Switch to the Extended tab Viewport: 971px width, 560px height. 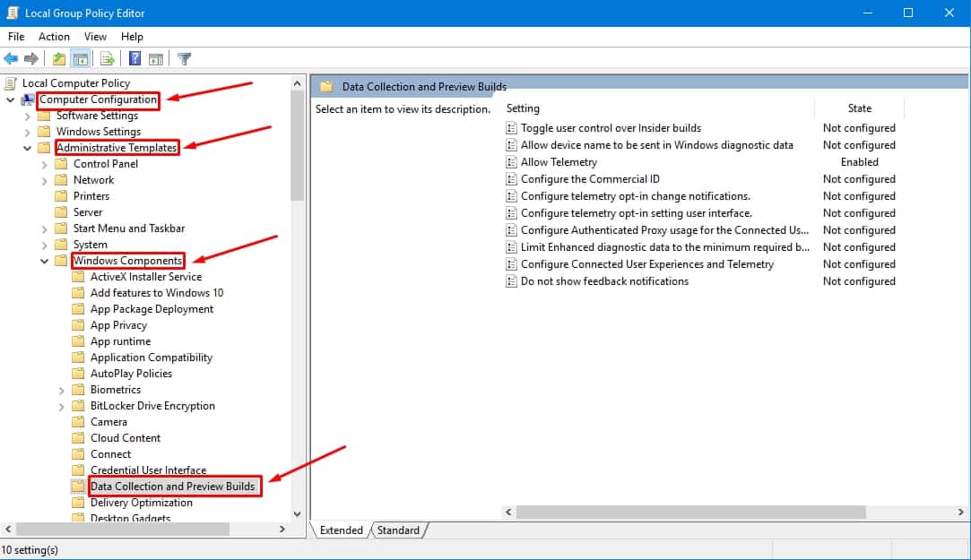(342, 530)
